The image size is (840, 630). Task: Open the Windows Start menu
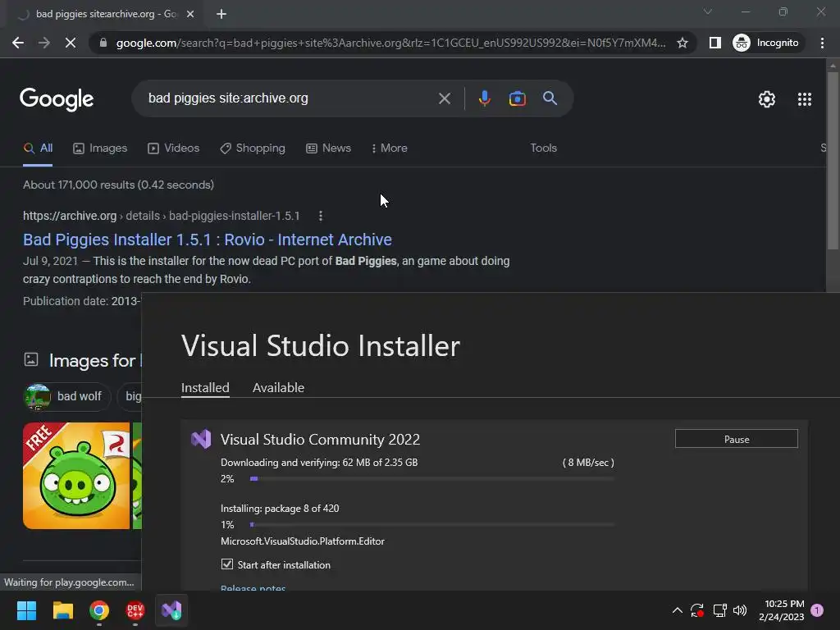point(26,610)
